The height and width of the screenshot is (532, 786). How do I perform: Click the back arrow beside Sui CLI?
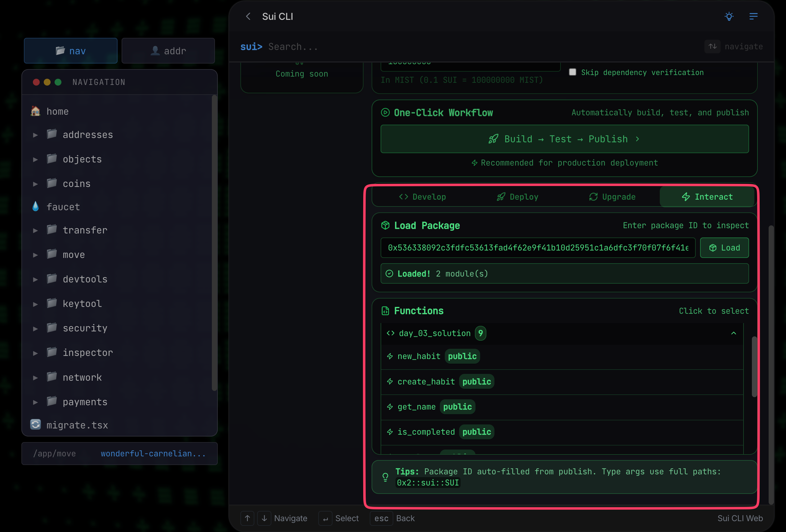(x=248, y=16)
